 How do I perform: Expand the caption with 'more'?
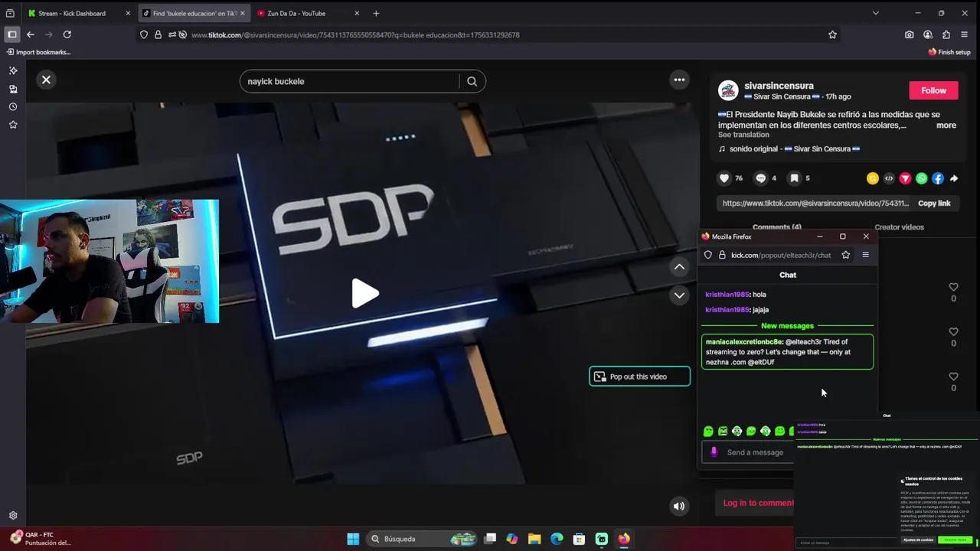pyautogui.click(x=946, y=126)
